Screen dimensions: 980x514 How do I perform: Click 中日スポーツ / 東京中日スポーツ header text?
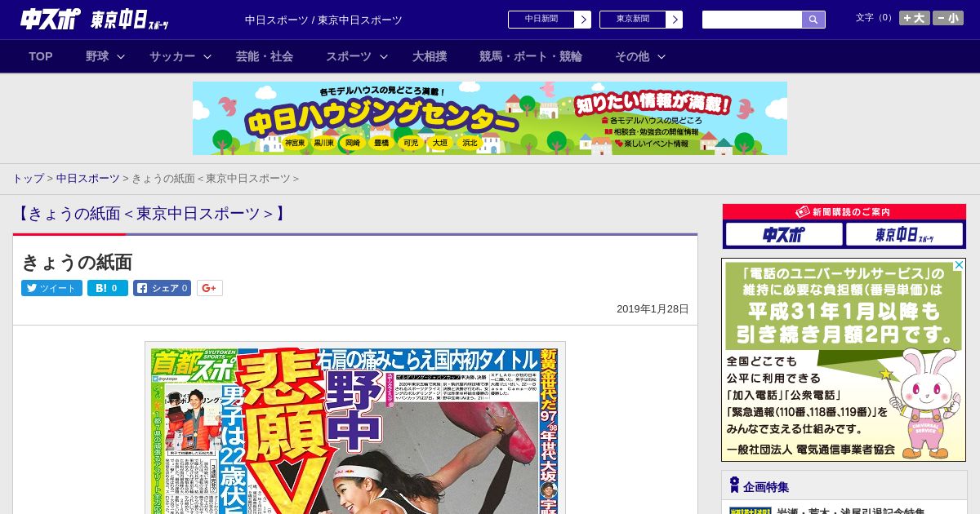point(323,20)
